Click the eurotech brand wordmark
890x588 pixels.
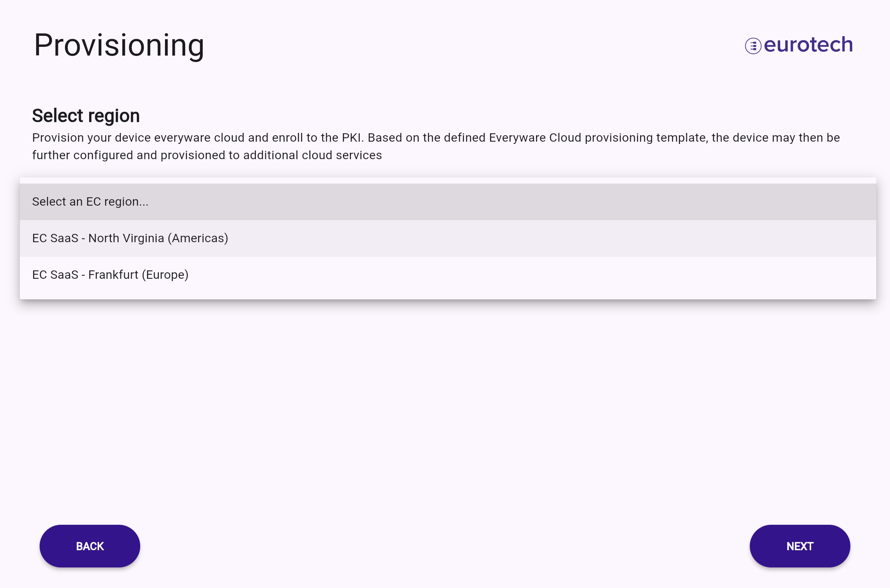[x=808, y=45]
